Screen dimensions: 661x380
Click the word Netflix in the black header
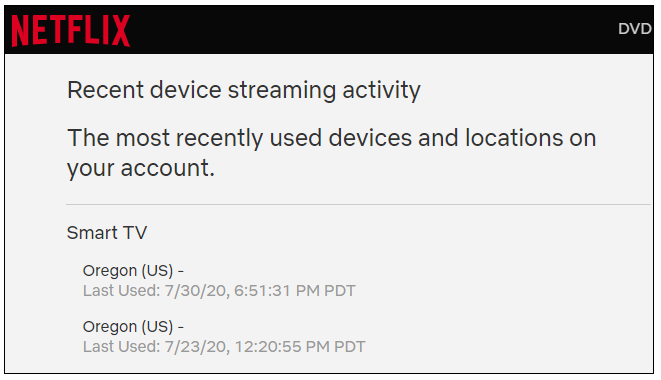click(70, 30)
